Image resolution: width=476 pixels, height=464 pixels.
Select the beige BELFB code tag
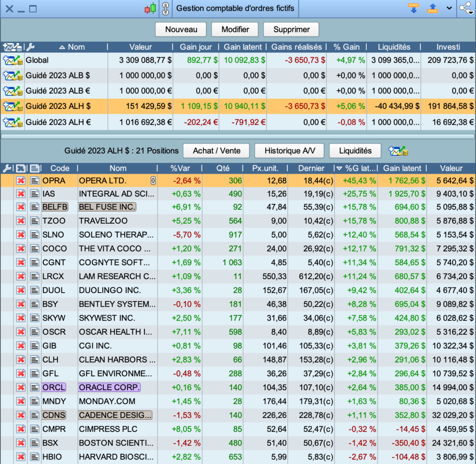[x=55, y=207]
